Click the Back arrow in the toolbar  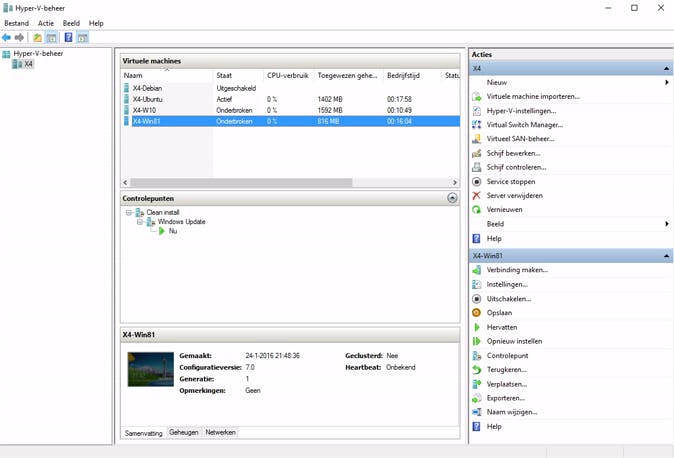tap(6, 38)
